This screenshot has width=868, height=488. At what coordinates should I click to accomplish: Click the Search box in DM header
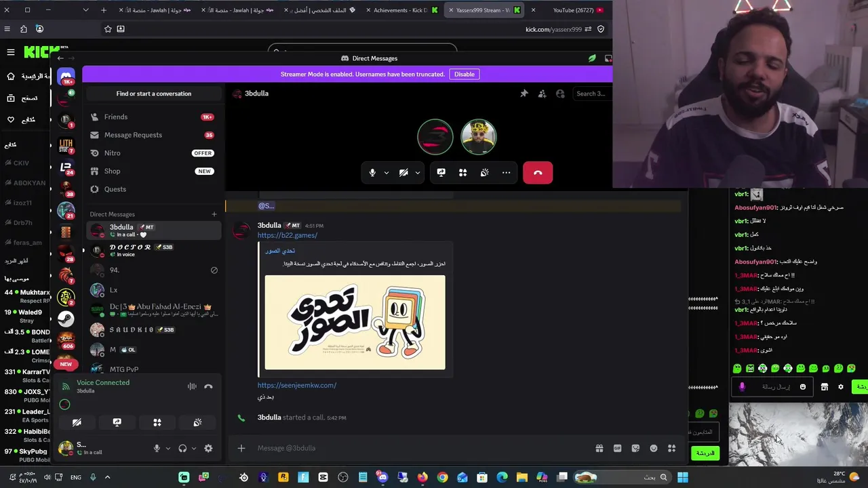[x=591, y=94]
